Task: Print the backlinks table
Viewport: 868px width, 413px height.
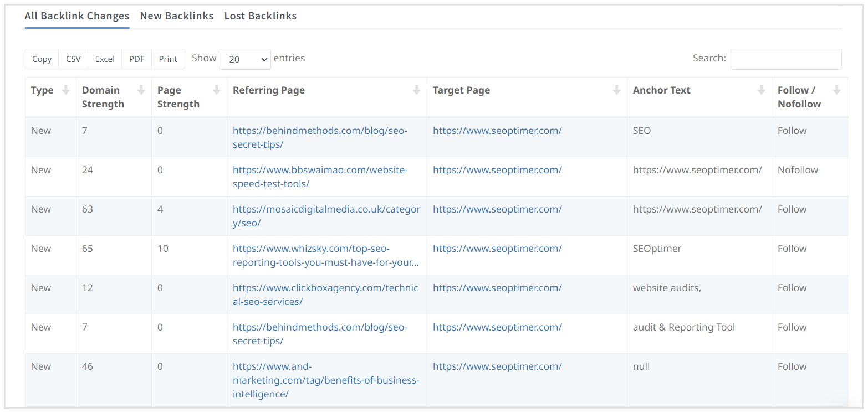Action: (168, 59)
